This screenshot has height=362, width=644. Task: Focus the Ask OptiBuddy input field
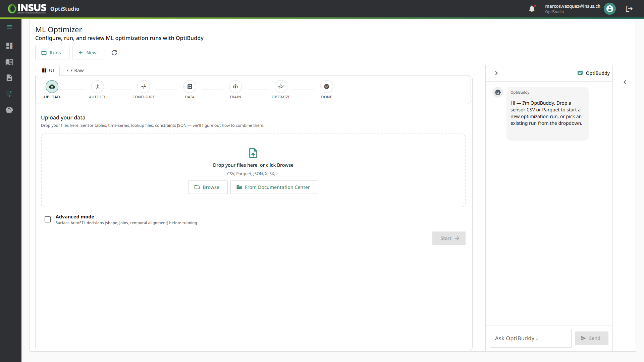(x=531, y=338)
